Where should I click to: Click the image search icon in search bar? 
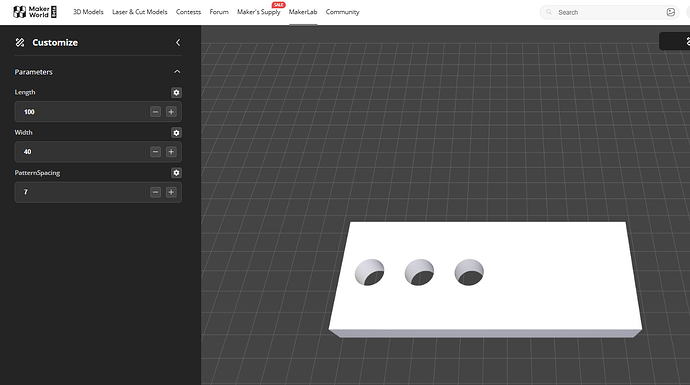click(x=670, y=12)
